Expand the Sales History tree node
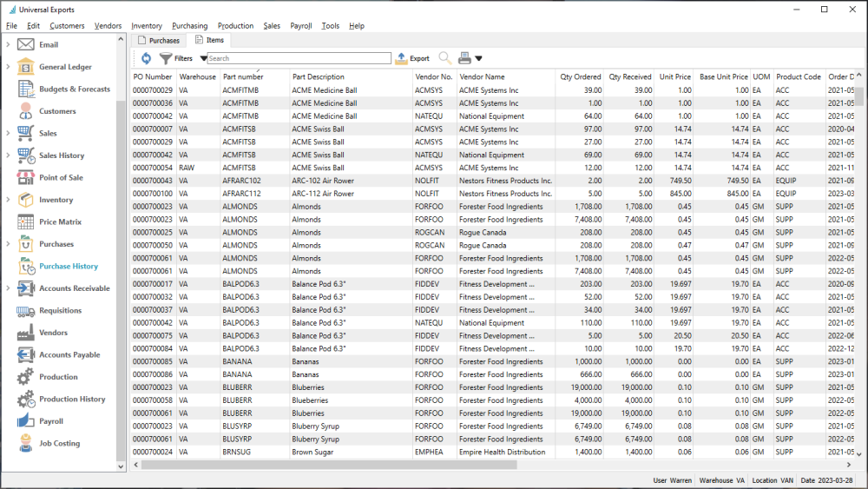This screenshot has width=868, height=489. [x=8, y=155]
